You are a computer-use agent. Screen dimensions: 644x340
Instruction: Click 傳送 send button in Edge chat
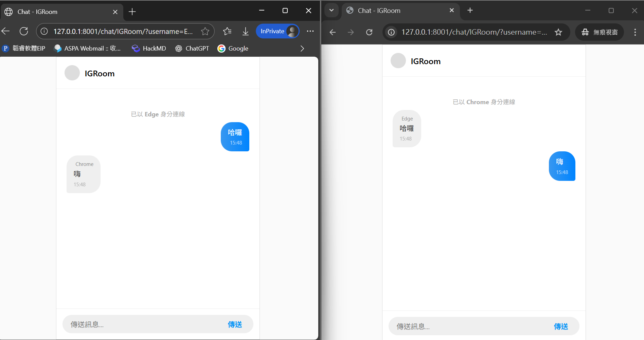click(235, 324)
